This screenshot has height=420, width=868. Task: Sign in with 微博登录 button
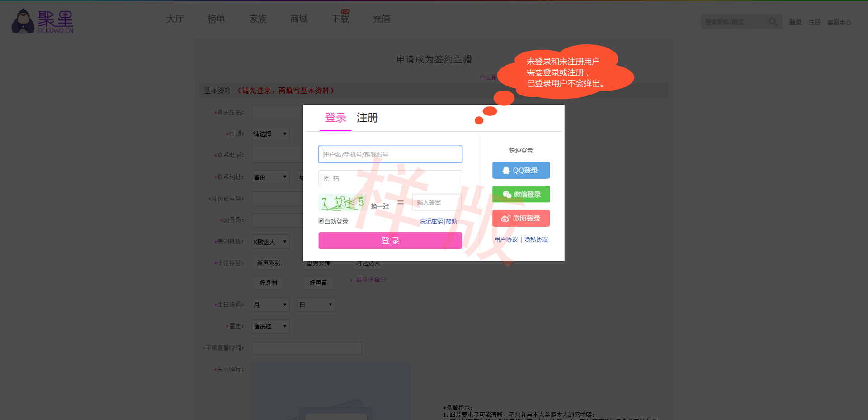point(521,218)
